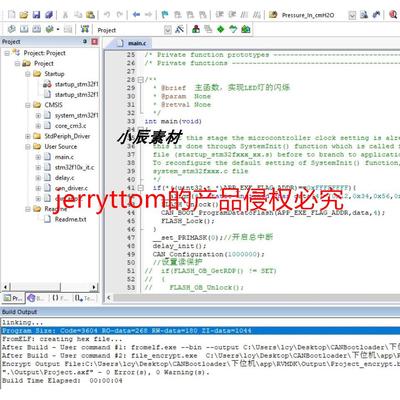
Task: Click the Cut scissors icon
Action: coord(65,15)
